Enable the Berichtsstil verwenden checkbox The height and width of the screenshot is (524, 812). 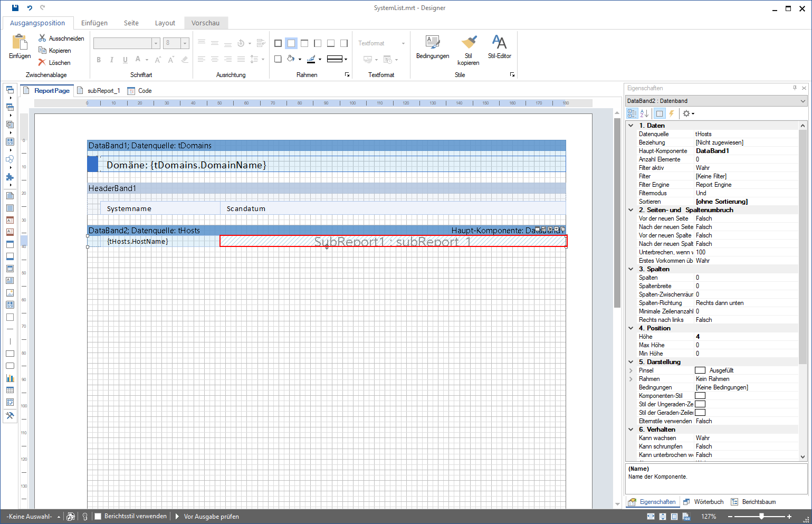[x=98, y=517]
